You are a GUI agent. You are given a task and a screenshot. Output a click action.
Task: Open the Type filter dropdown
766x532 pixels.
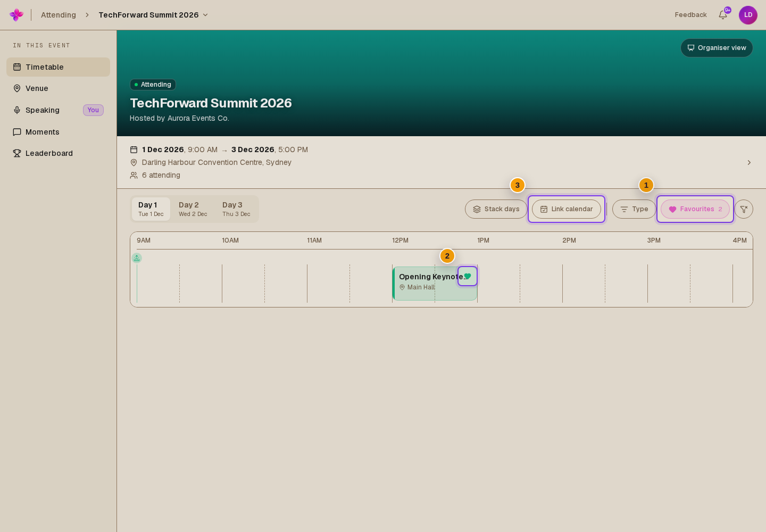634,209
